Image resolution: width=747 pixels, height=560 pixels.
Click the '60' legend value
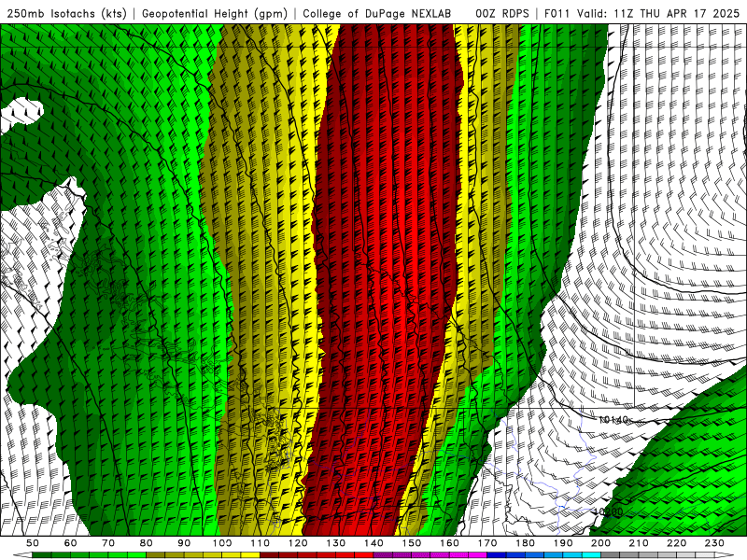[70, 543]
